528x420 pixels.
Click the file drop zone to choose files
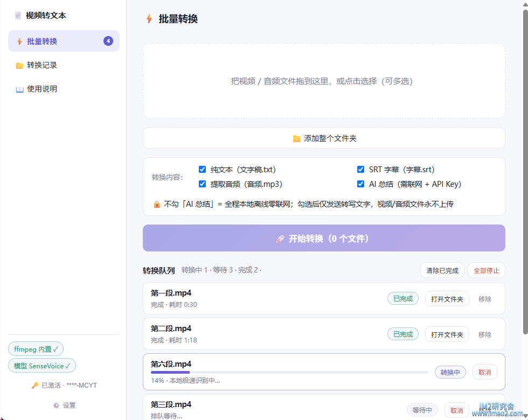[324, 81]
